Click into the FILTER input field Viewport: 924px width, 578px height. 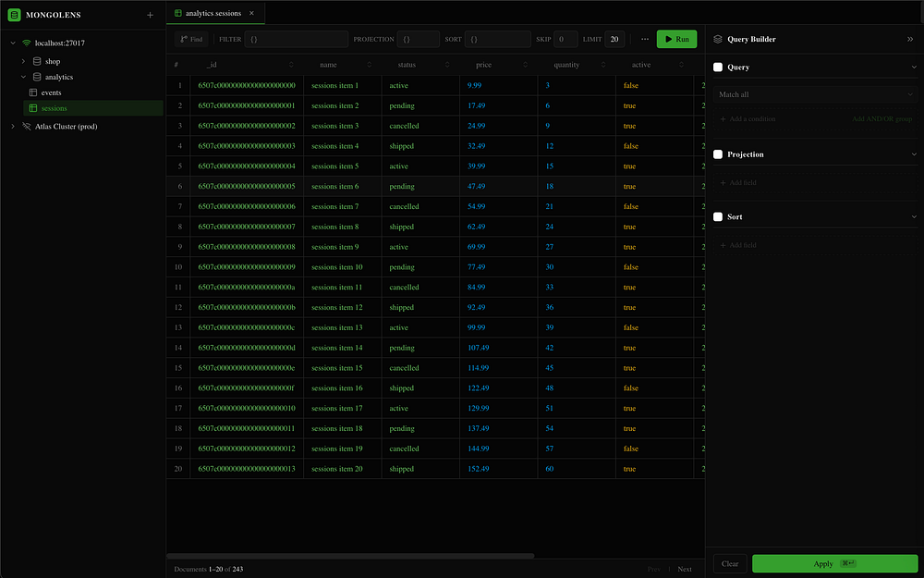[x=296, y=40]
